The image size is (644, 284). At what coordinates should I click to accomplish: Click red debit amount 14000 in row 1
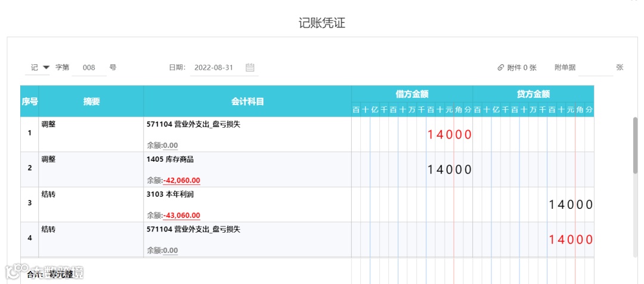450,134
